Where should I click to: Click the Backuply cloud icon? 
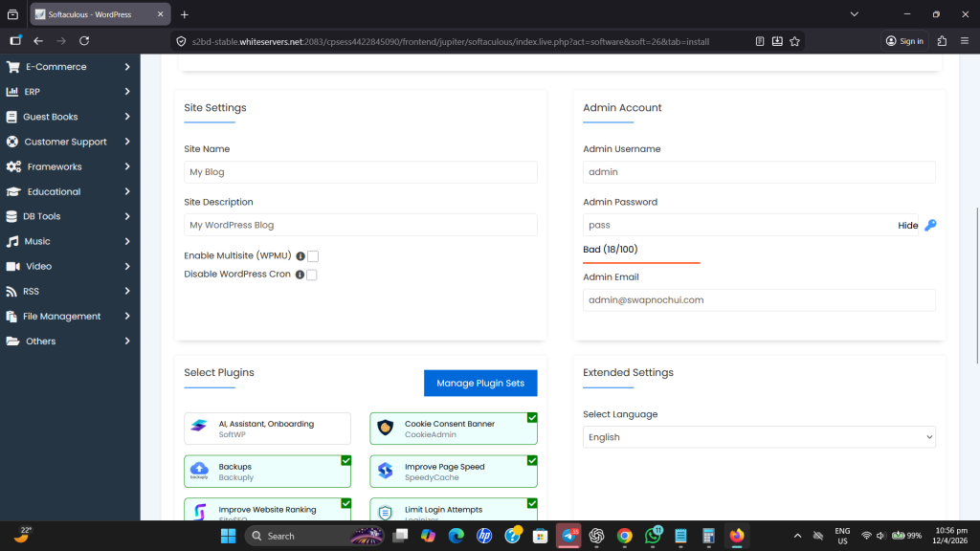pyautogui.click(x=199, y=471)
